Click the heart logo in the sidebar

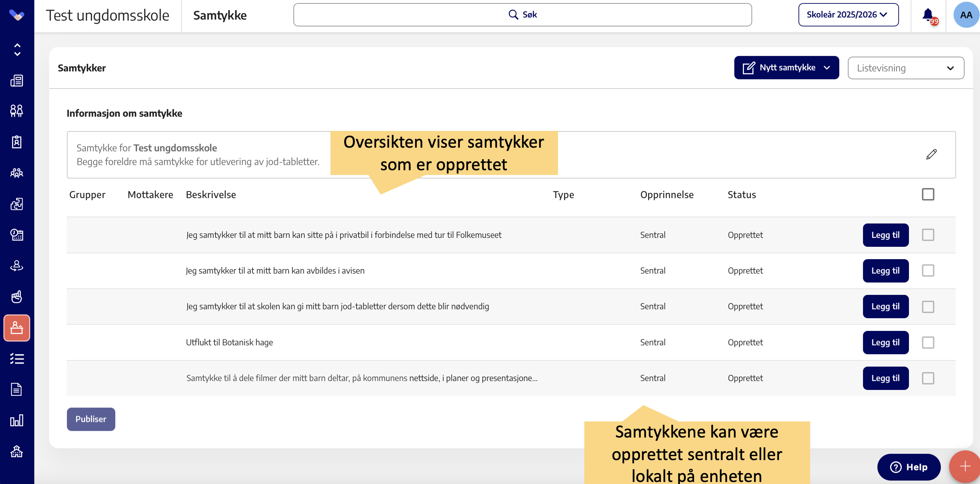17,15
